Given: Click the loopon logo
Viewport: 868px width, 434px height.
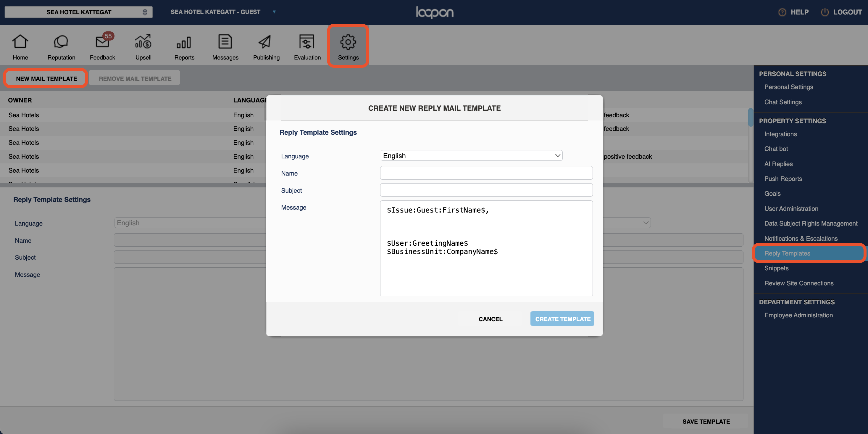Looking at the screenshot, I should pyautogui.click(x=434, y=12).
